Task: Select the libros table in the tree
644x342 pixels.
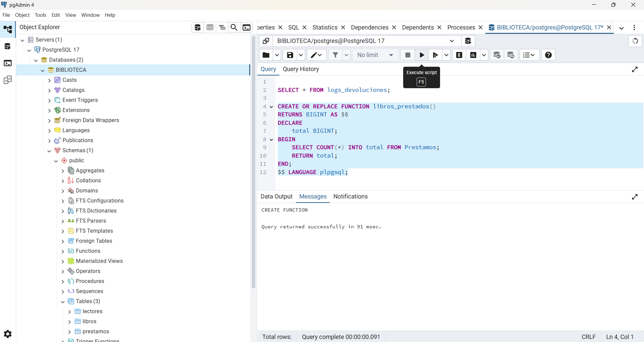Action: 90,321
